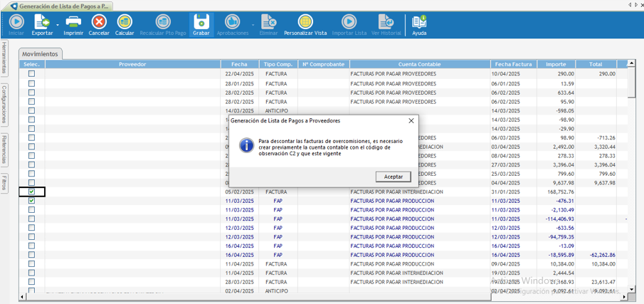This screenshot has height=304, width=644.
Task: Click the blue information icon in dialog
Action: click(246, 145)
